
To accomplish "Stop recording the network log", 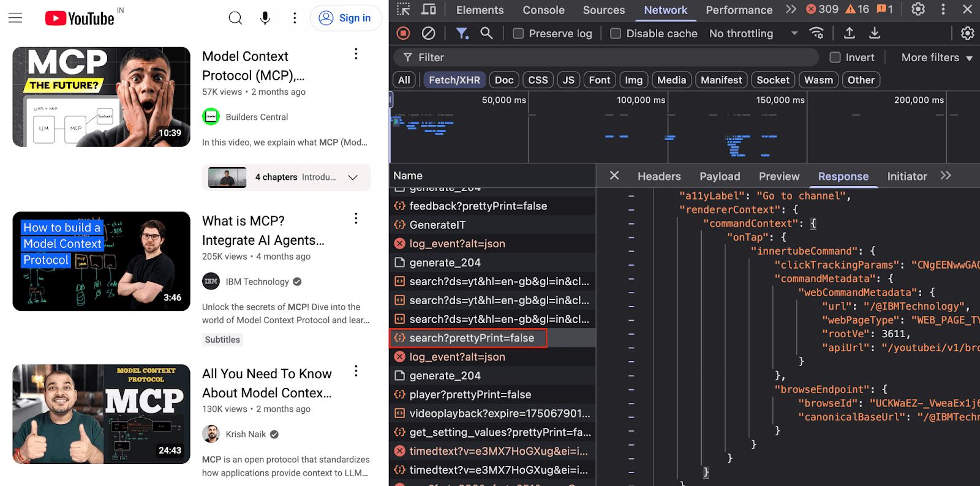I will [403, 33].
